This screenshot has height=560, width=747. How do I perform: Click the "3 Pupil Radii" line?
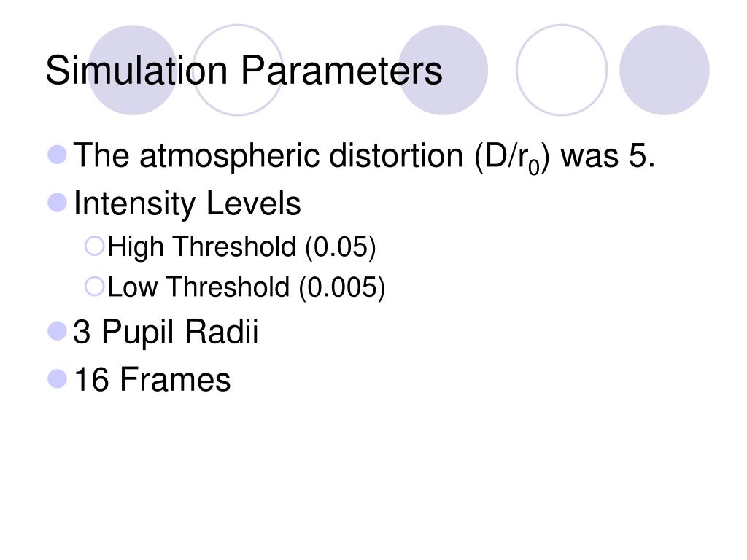point(166,332)
